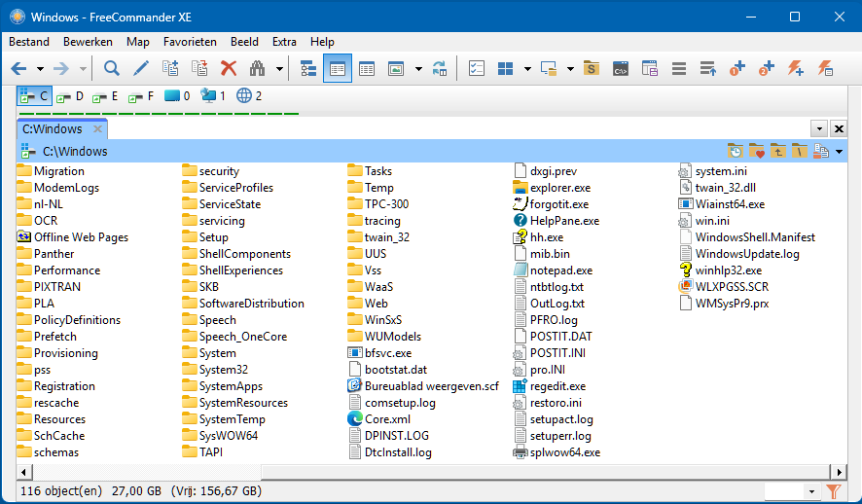Image resolution: width=862 pixels, height=504 pixels.
Task: Switch to drive D
Action: coord(70,96)
